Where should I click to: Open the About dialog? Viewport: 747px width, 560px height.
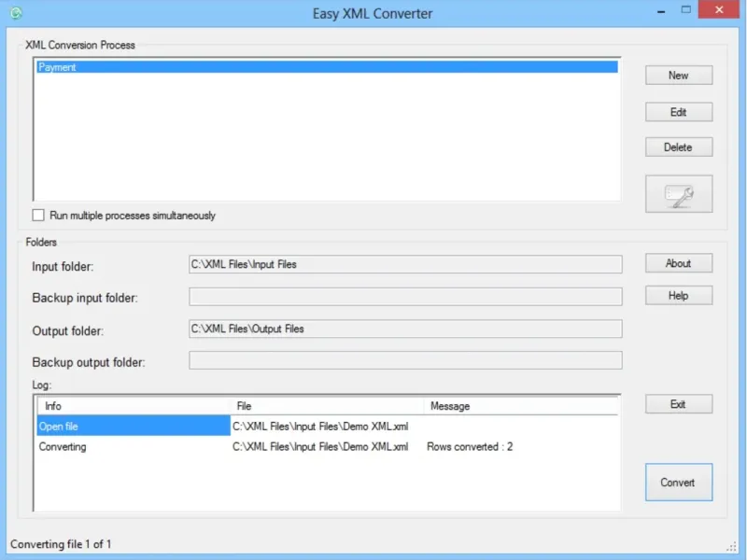(679, 263)
